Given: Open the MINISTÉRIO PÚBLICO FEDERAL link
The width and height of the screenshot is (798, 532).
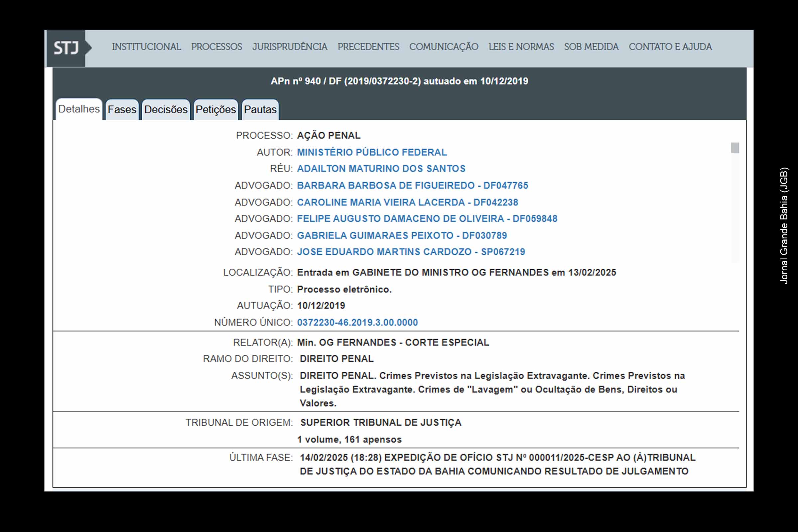Looking at the screenshot, I should pos(372,152).
